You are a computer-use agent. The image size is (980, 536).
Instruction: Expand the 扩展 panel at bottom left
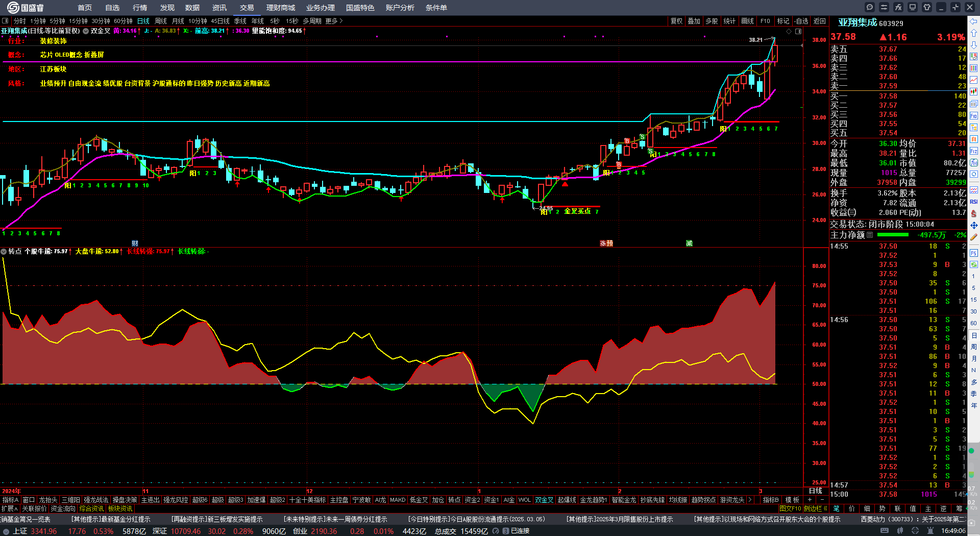(x=9, y=508)
